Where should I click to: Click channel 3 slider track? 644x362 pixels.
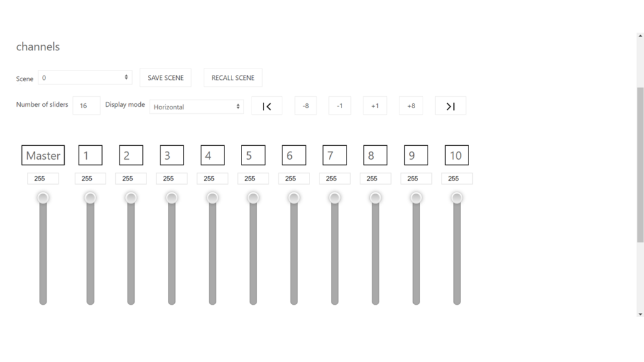[x=172, y=253]
